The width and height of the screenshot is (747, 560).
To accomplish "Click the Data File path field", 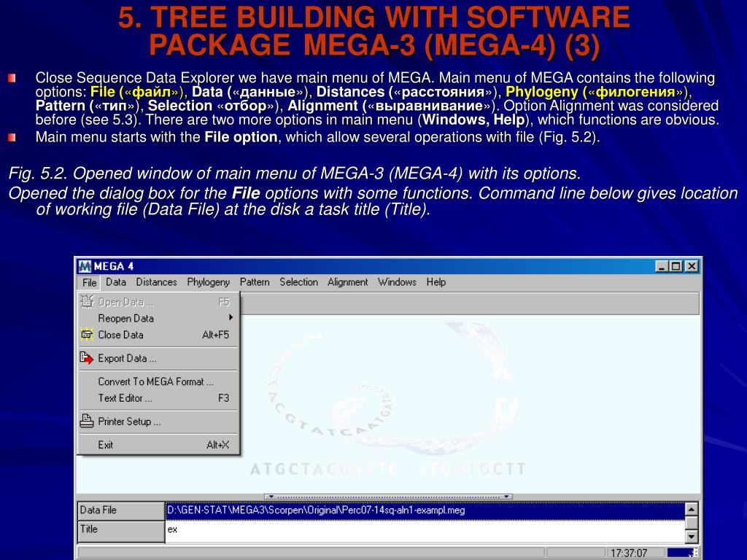I will point(425,510).
